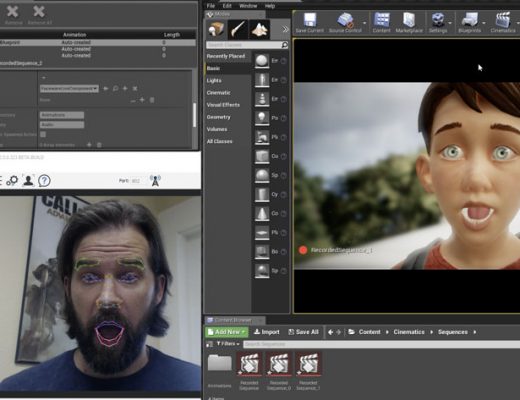Open the File menu
The image size is (520, 400).
click(211, 6)
